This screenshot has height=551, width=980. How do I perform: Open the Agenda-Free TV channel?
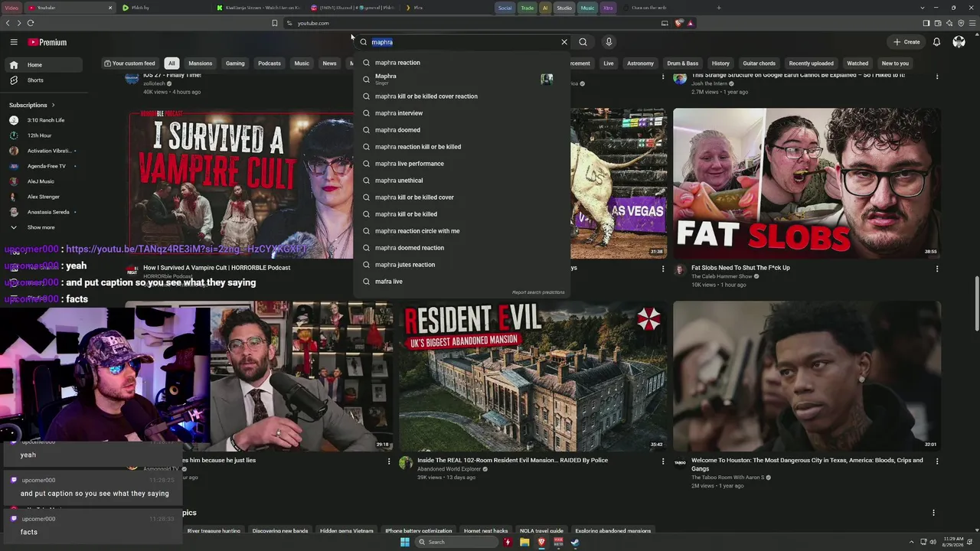(x=47, y=166)
